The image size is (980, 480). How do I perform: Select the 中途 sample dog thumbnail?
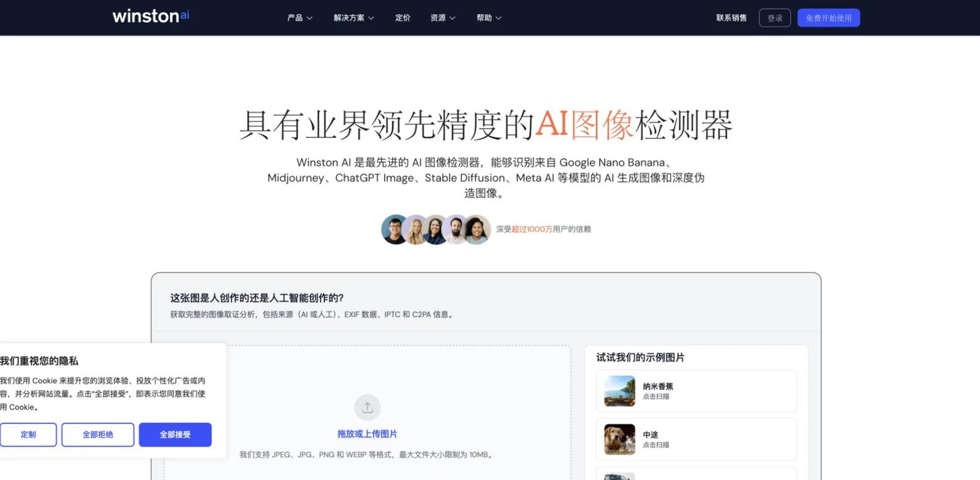[x=620, y=440]
